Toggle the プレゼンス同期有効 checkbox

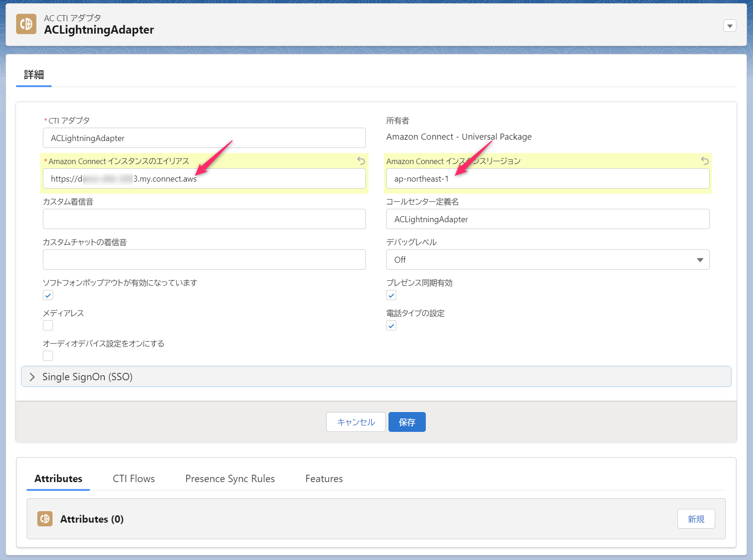(391, 295)
